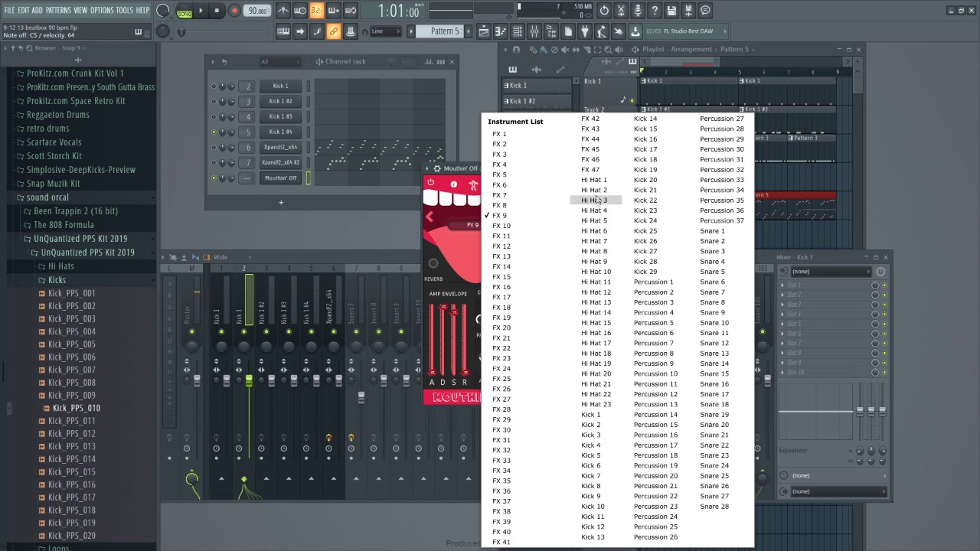Click the Stop button in the transport
980x551 pixels.
click(x=217, y=11)
